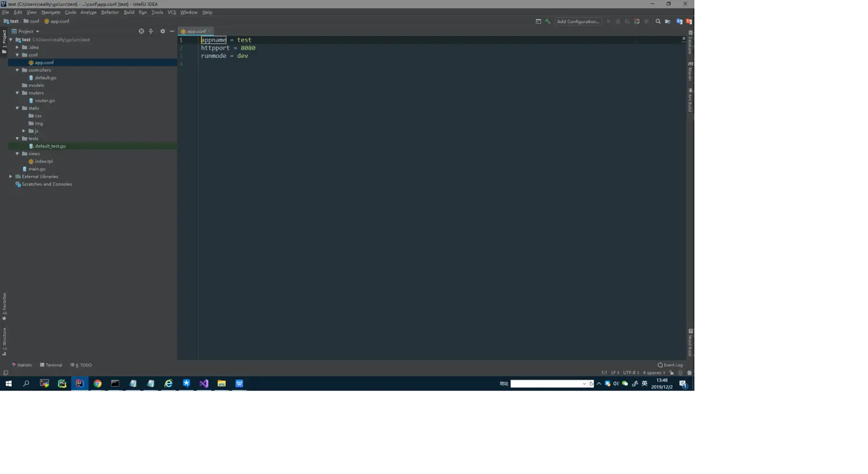Collapse the tests folder

tap(17, 138)
